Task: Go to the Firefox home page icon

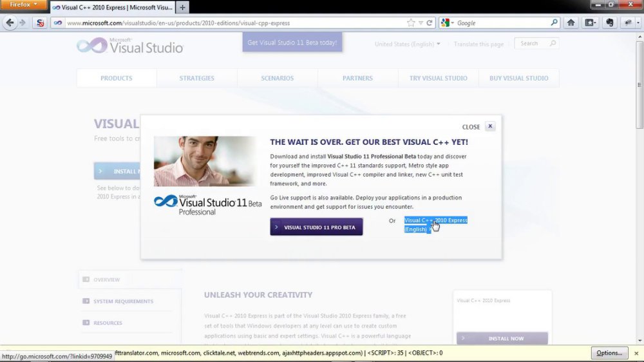Action: pyautogui.click(x=571, y=23)
